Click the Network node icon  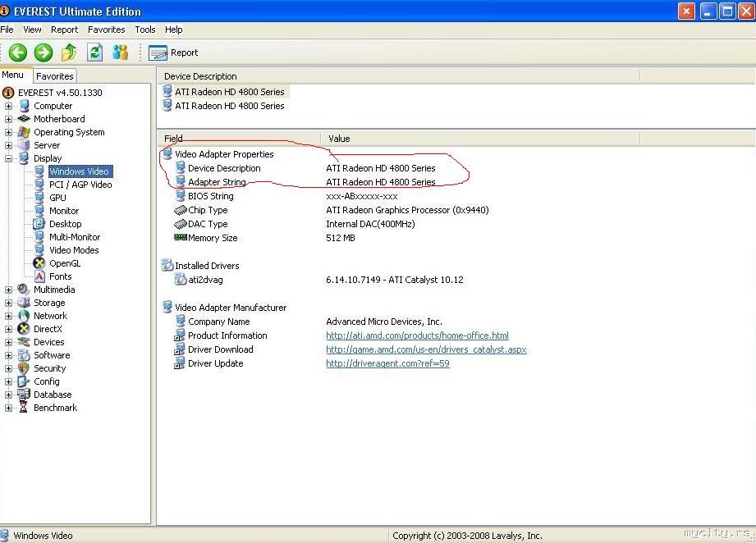(24, 316)
